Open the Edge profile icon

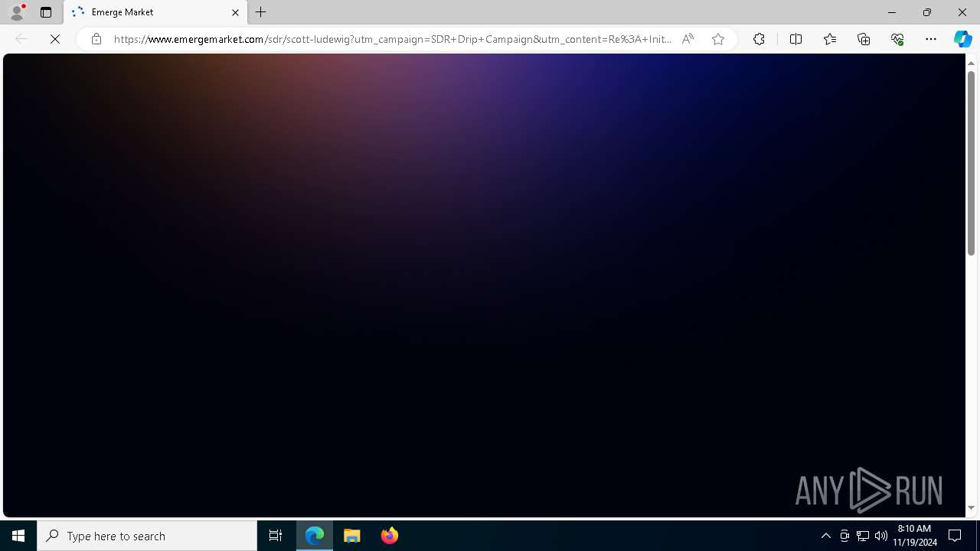(16, 12)
